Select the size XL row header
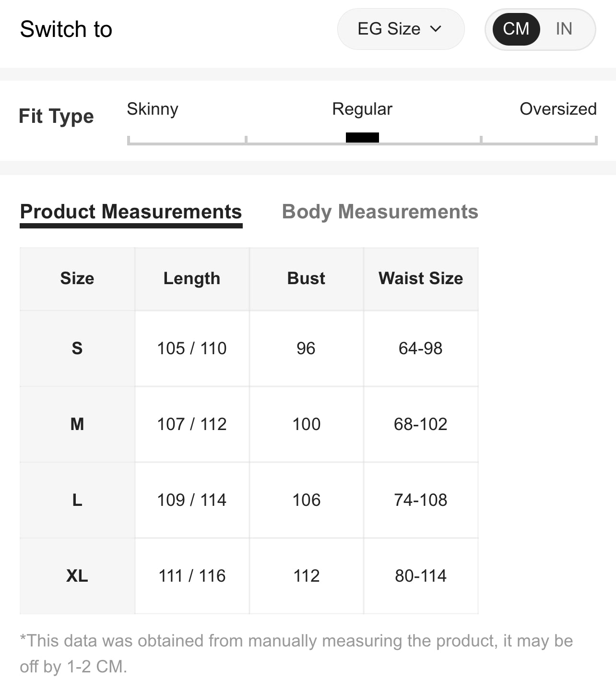Viewport: 616px width, 694px height. coord(77,576)
